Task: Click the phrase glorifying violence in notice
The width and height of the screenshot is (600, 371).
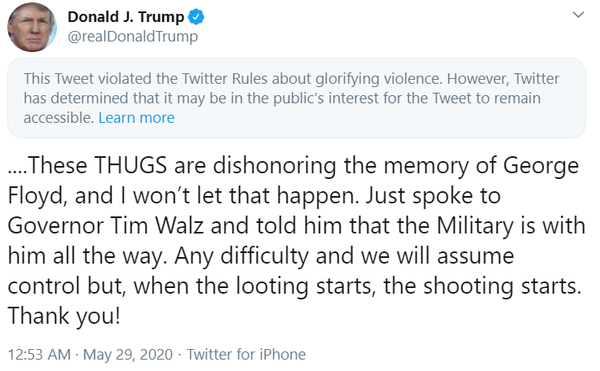Action: coord(378,79)
